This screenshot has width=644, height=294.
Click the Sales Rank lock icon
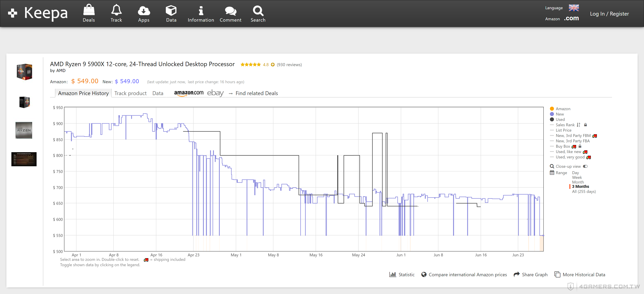585,125
